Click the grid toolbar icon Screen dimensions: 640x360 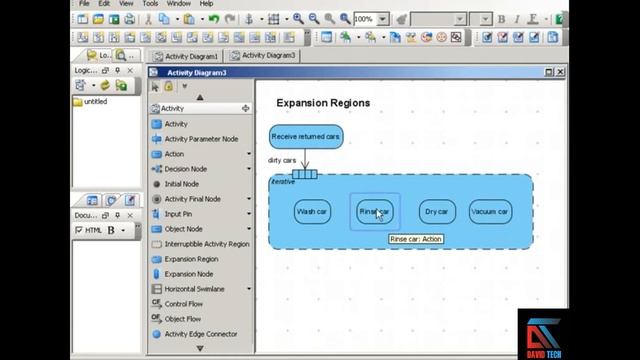click(x=273, y=19)
